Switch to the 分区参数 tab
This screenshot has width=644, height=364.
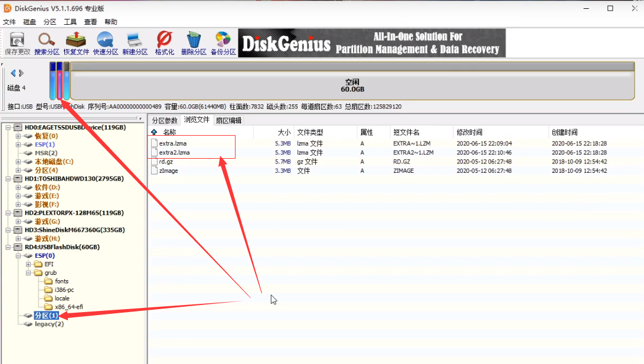[x=164, y=120]
